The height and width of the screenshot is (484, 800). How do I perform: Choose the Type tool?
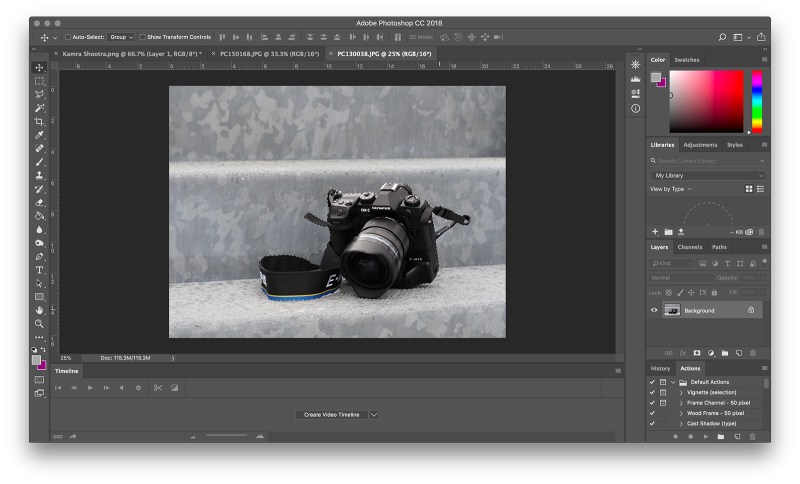(40, 270)
